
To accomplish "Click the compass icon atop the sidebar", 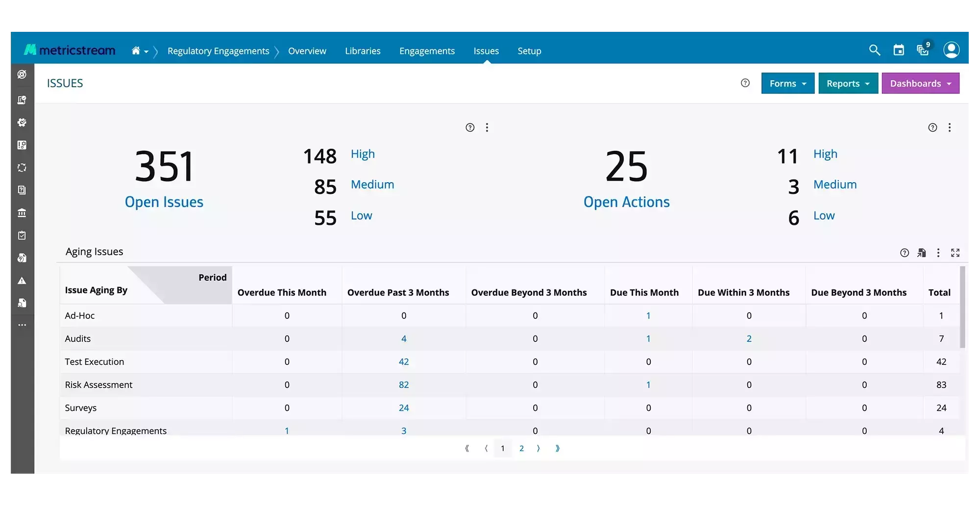I will [x=22, y=74].
